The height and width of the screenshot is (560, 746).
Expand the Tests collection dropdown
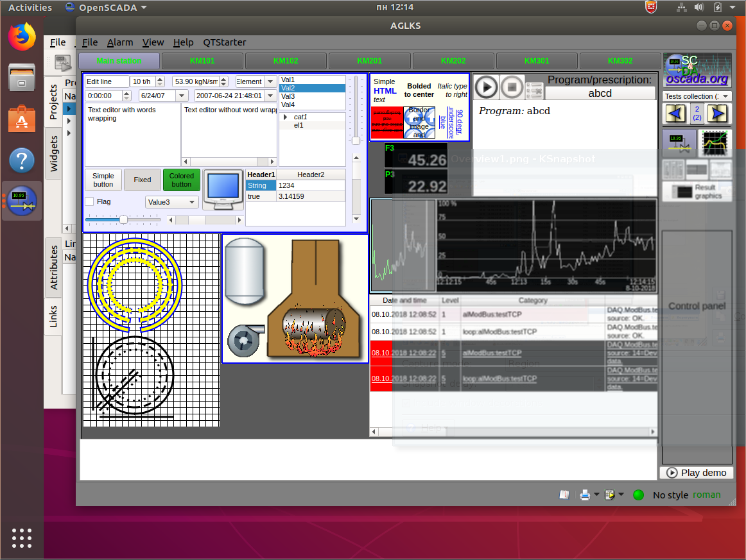pyautogui.click(x=697, y=96)
